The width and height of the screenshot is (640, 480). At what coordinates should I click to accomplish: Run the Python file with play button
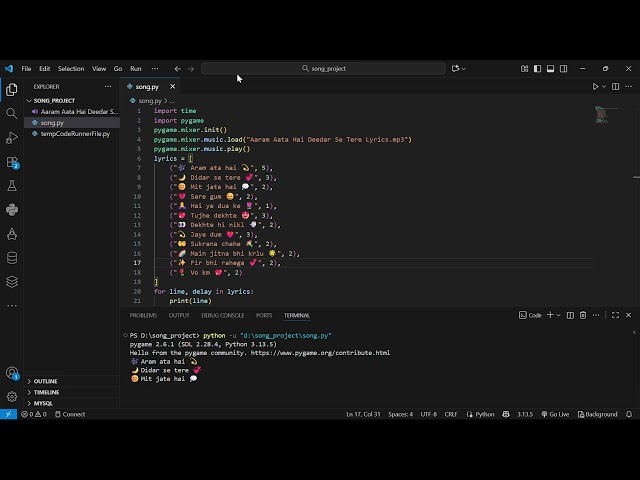click(x=596, y=87)
